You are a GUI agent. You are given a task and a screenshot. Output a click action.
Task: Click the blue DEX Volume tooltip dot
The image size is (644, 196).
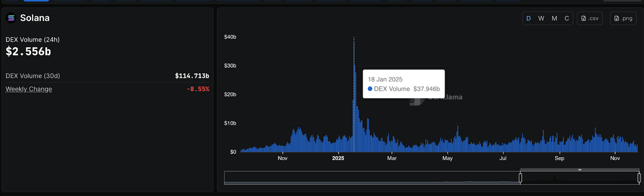pos(370,89)
